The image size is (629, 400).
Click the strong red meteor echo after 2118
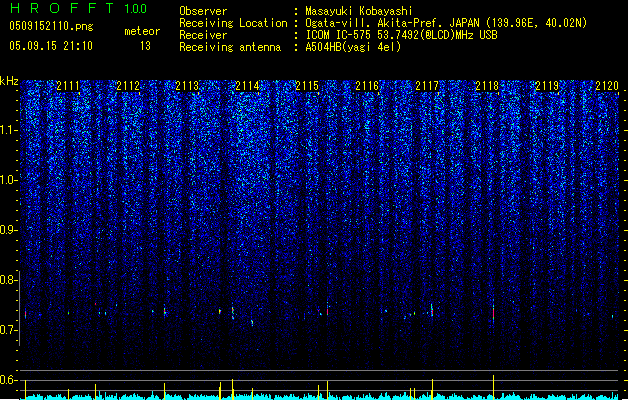tap(493, 312)
